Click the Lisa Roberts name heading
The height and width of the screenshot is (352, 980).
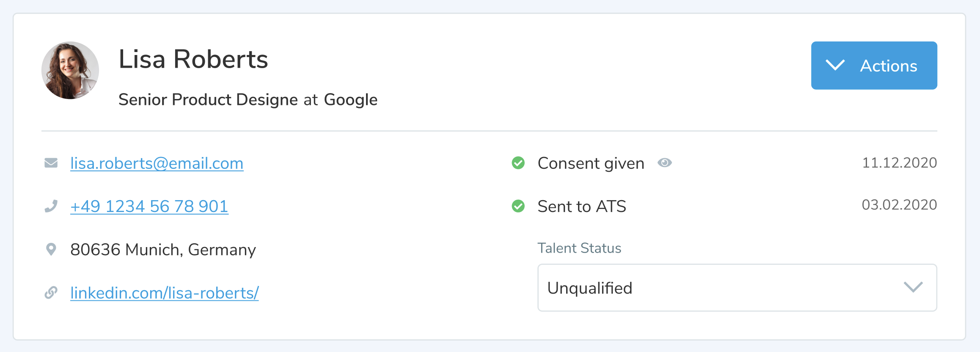coord(193,59)
